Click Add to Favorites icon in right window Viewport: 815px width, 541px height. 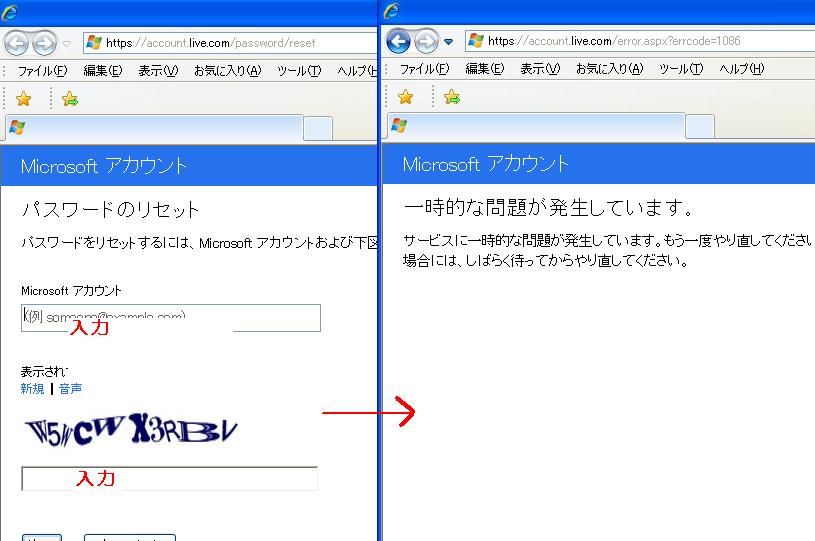coord(452,97)
